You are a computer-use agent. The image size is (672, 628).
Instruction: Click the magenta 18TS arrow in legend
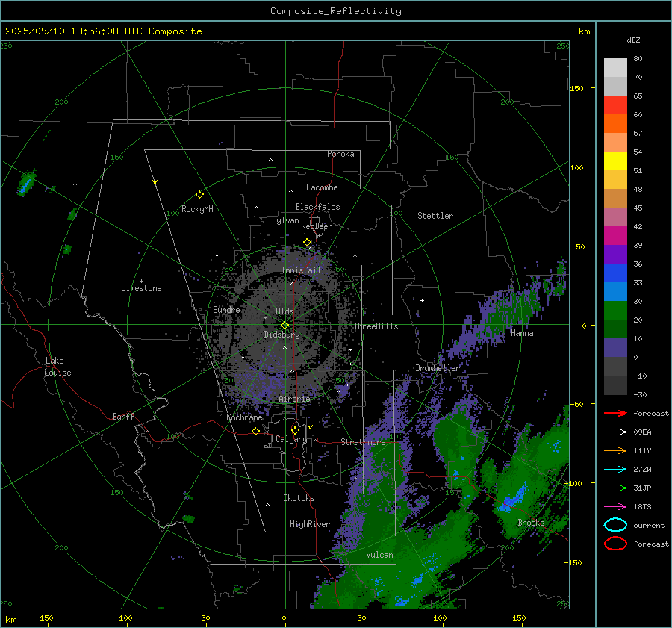point(615,507)
